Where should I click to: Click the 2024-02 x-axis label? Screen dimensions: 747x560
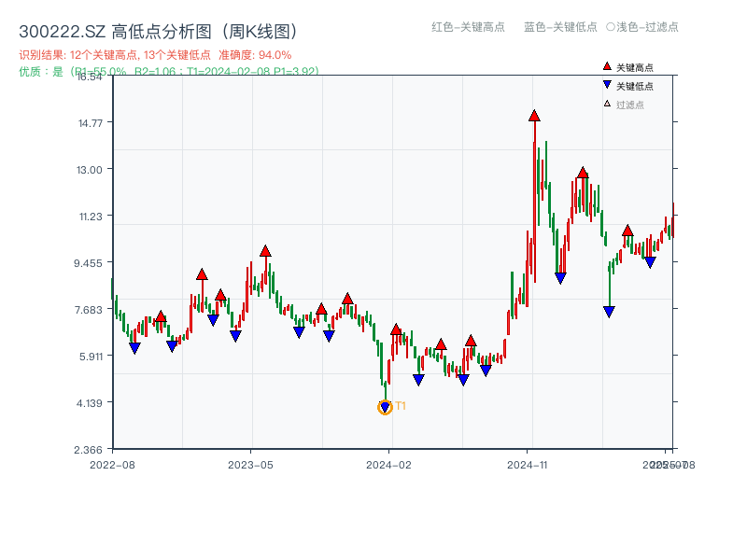pyautogui.click(x=388, y=465)
